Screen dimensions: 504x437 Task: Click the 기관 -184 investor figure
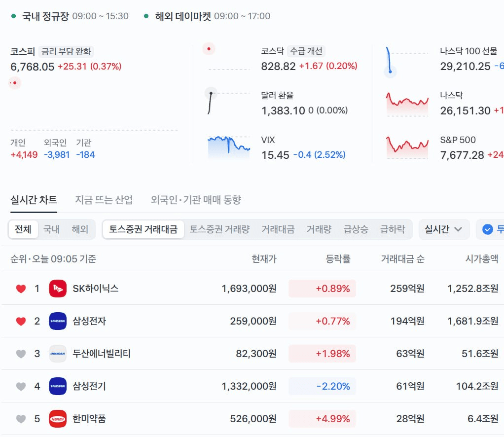click(x=85, y=148)
